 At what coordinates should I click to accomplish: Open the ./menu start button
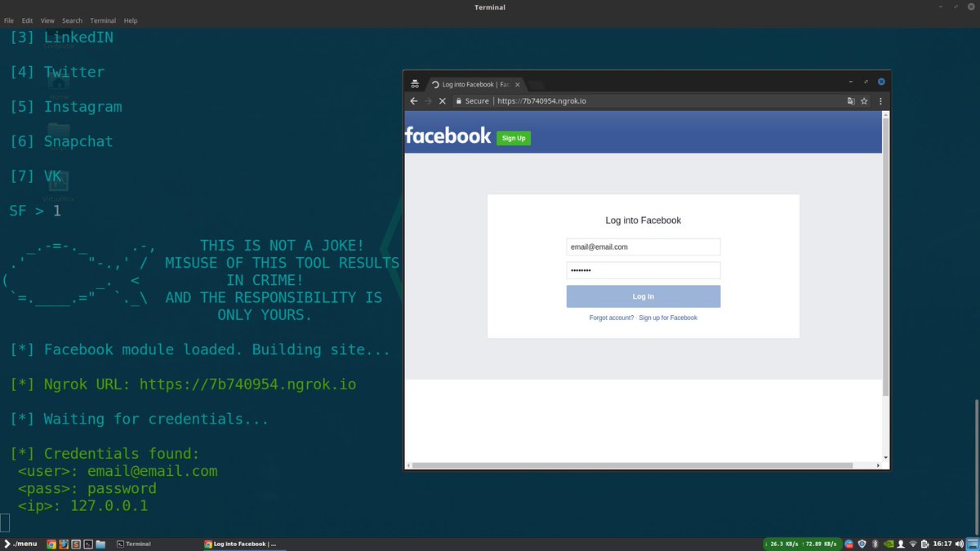[x=20, y=544]
